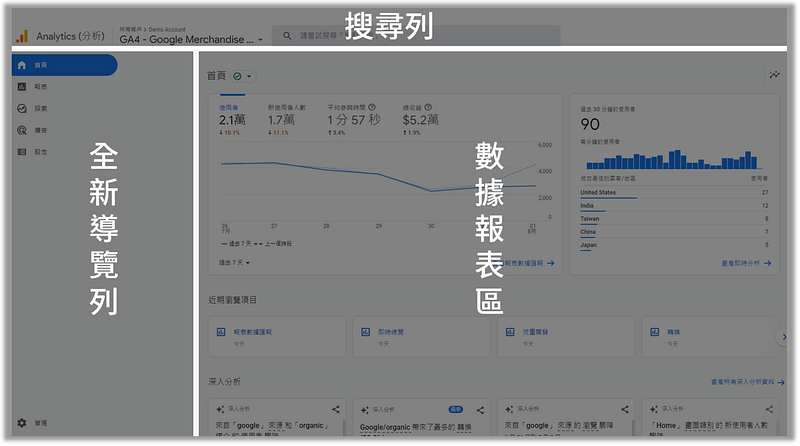Click the Google Analytics logo
This screenshot has width=800, height=446.
[x=22, y=36]
